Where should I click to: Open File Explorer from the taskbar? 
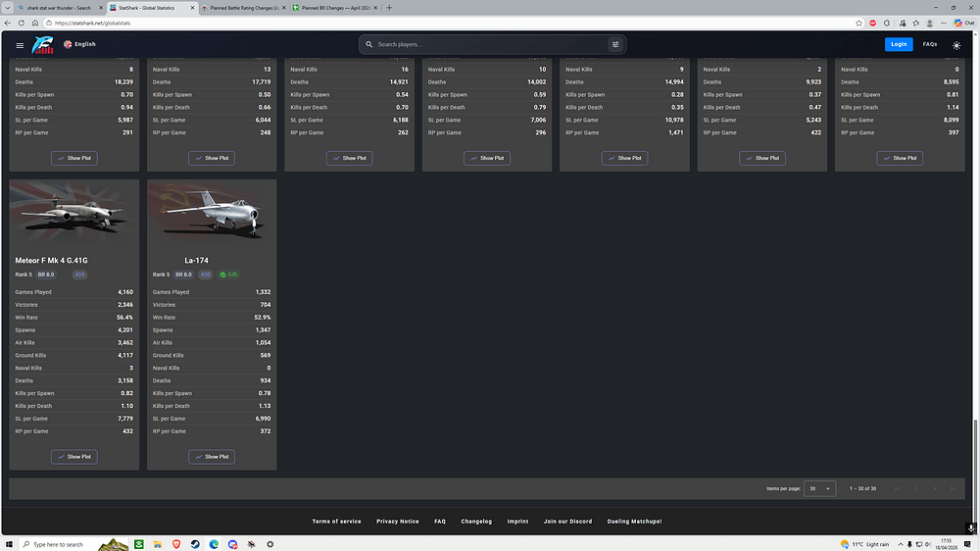pos(158,544)
